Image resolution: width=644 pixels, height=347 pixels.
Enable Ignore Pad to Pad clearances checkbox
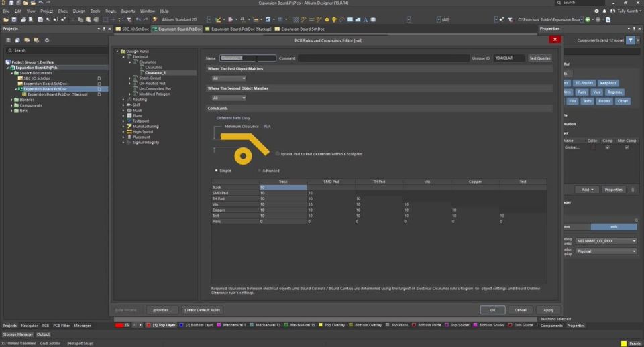click(277, 154)
